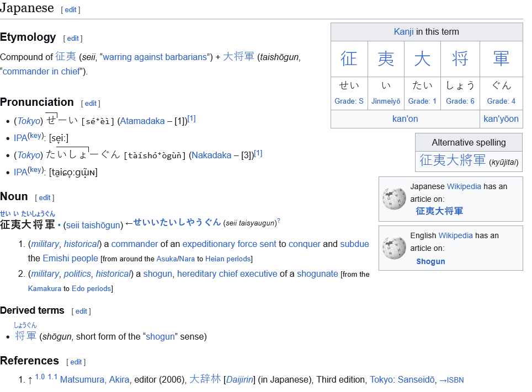Open the 大辞林 dictionary link
Image resolution: width=532 pixels, height=392 pixels.
pos(205,379)
